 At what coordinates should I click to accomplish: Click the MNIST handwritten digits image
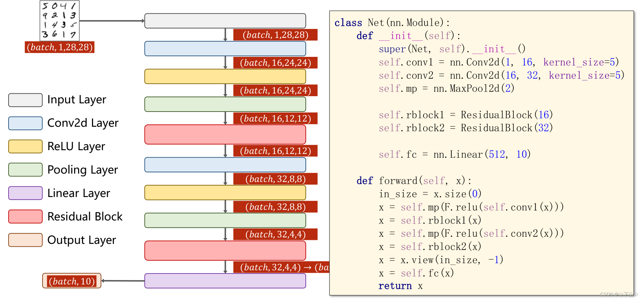(59, 21)
